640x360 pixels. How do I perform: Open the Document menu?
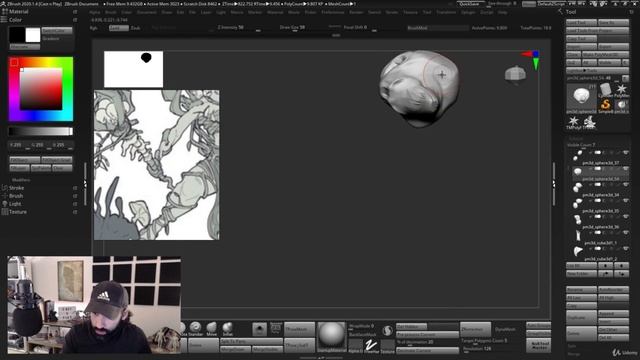[x=146, y=12]
